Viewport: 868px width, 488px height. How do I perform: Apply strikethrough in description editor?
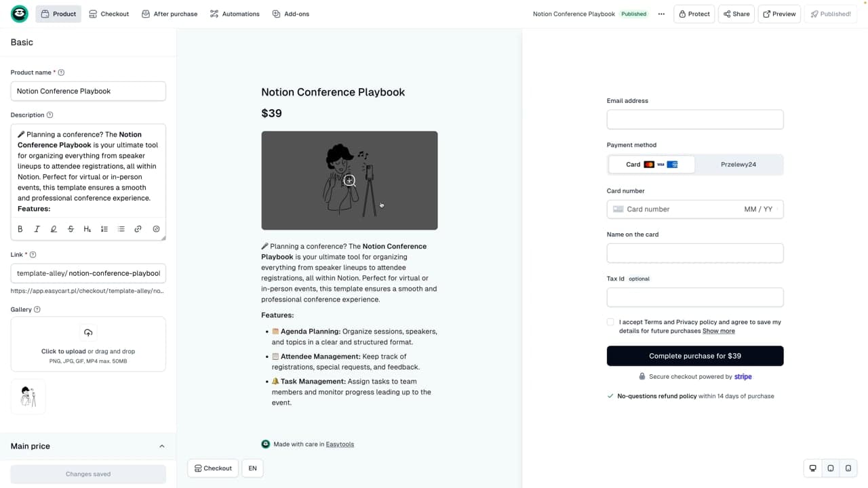(x=71, y=229)
